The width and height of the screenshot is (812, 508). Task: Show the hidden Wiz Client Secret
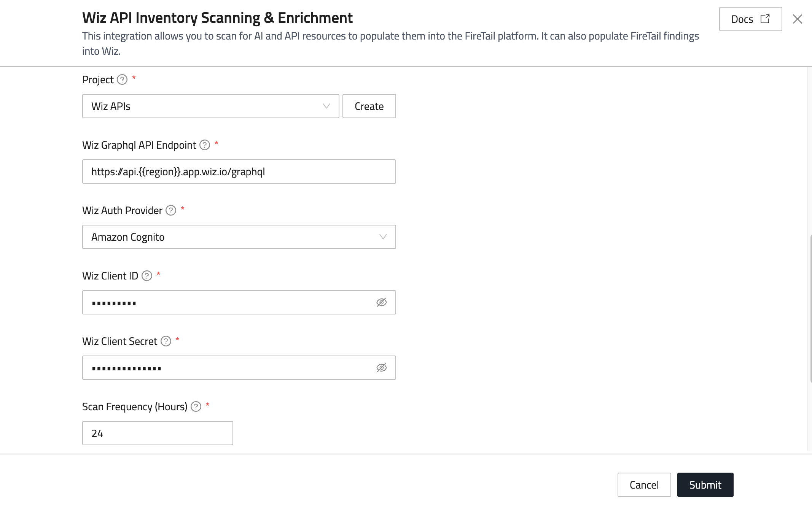coord(381,368)
